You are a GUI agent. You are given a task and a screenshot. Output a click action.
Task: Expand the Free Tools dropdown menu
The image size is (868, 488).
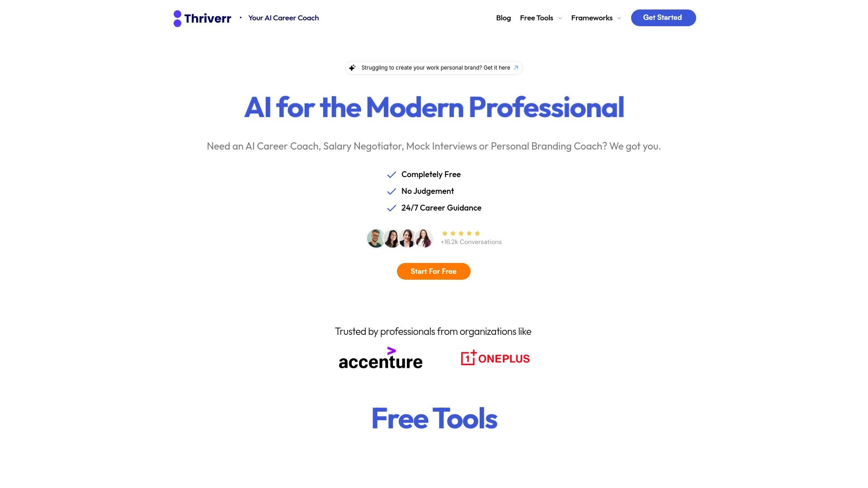[541, 18]
